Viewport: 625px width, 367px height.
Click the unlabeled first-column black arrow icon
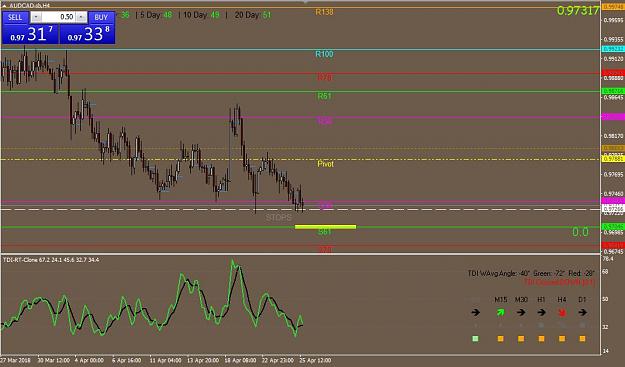pyautogui.click(x=476, y=312)
